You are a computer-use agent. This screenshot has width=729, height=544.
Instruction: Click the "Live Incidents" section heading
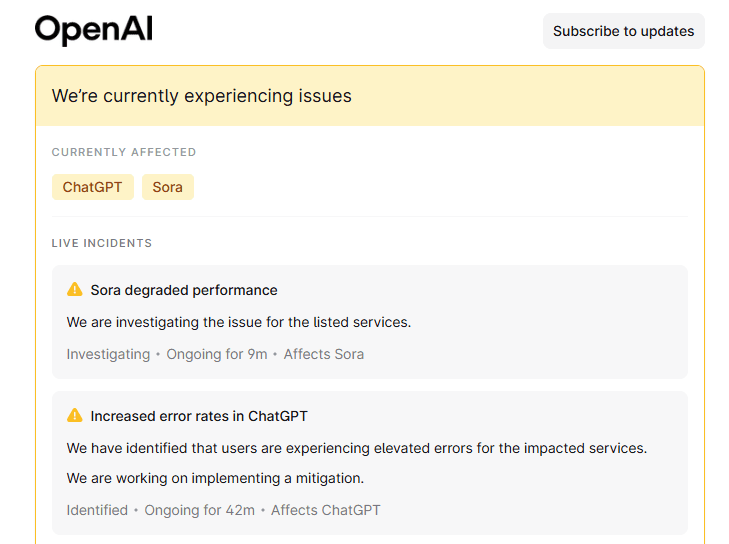102,243
